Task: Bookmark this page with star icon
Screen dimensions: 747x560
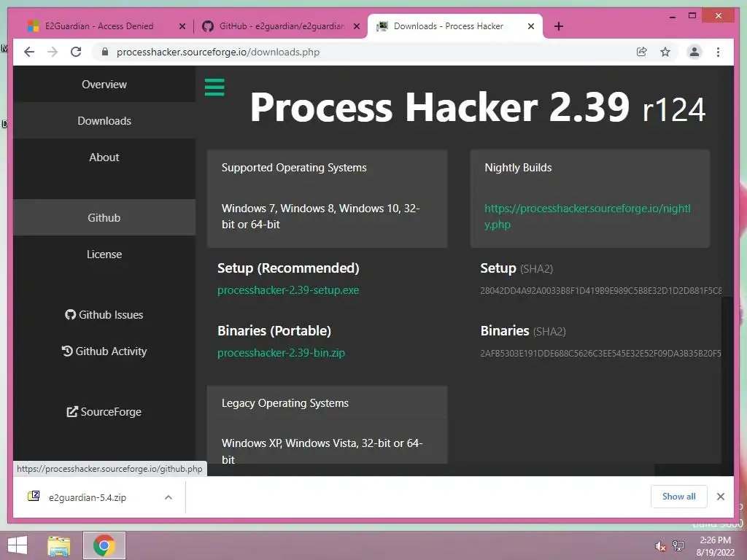Action: (665, 52)
